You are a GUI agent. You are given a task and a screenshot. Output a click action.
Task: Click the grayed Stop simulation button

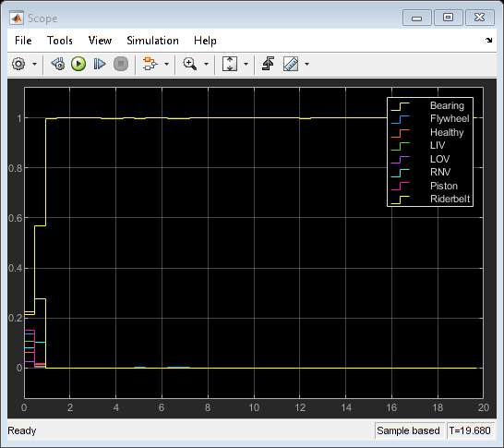(x=121, y=64)
